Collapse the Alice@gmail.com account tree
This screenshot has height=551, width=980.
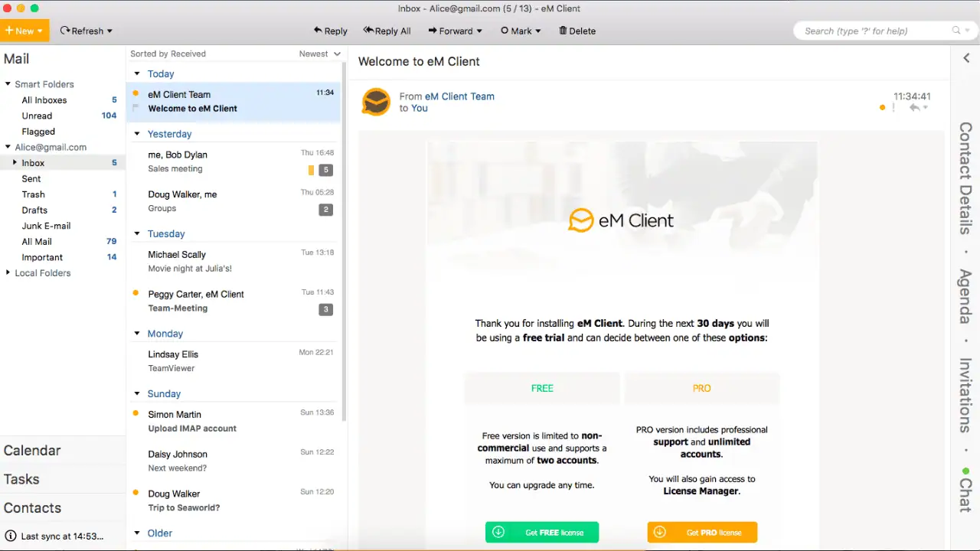coord(8,147)
